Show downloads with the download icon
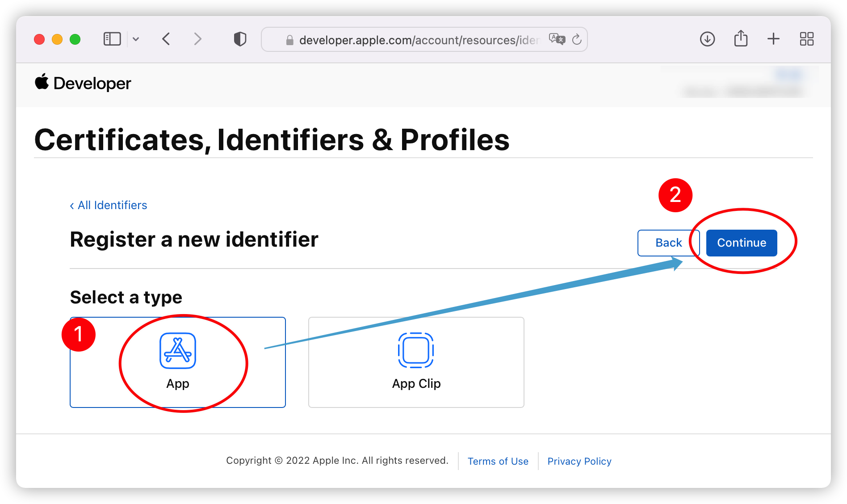The image size is (847, 504). click(707, 39)
